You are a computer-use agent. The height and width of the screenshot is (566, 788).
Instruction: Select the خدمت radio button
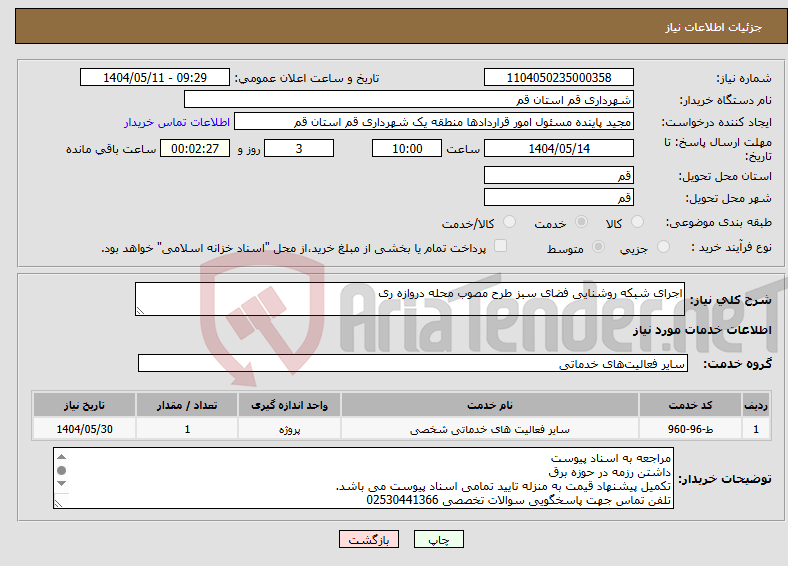coord(581,222)
